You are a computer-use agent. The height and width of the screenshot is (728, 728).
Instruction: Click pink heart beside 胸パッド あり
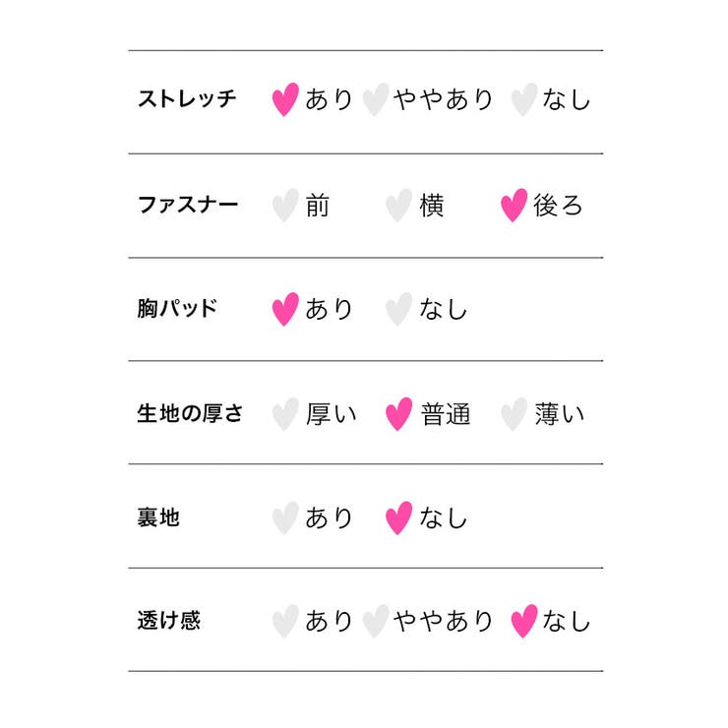(284, 309)
